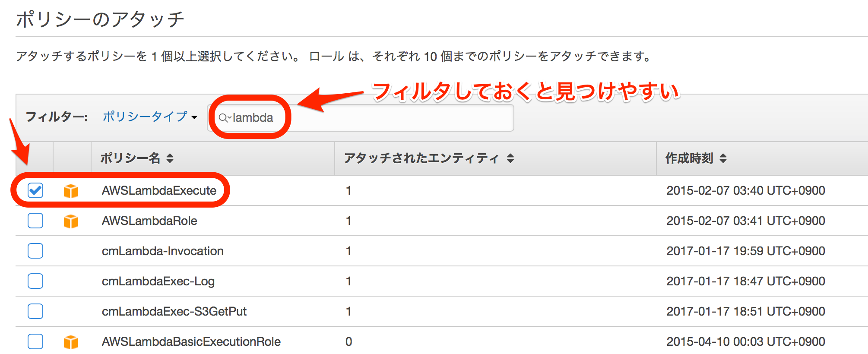The height and width of the screenshot is (354, 868).
Task: Click the magnifying glass search icon
Action: point(224,118)
